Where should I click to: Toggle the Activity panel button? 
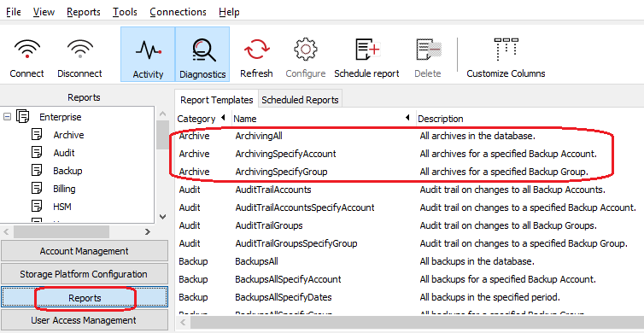tap(148, 54)
